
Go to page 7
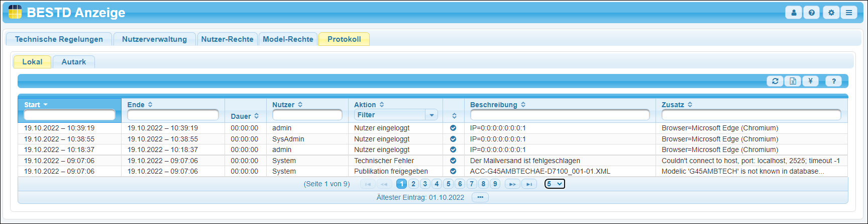tap(472, 184)
